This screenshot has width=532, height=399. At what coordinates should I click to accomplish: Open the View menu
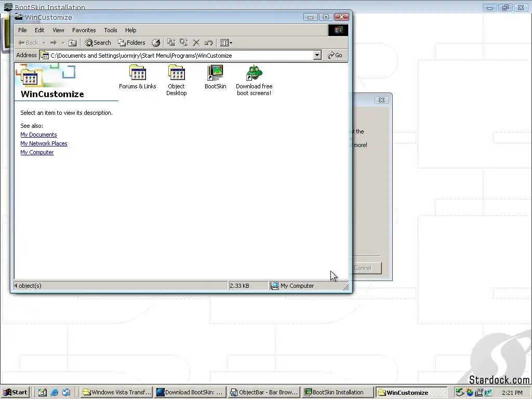(x=58, y=30)
